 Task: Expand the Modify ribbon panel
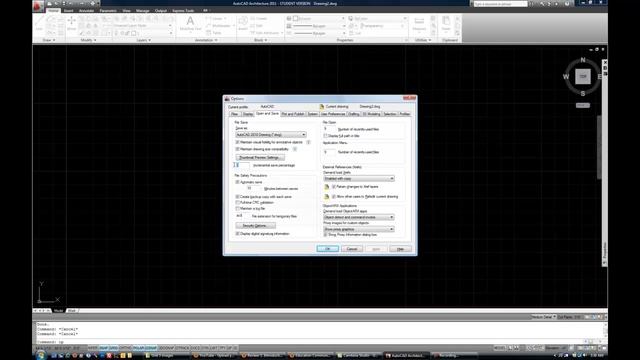(x=88, y=40)
